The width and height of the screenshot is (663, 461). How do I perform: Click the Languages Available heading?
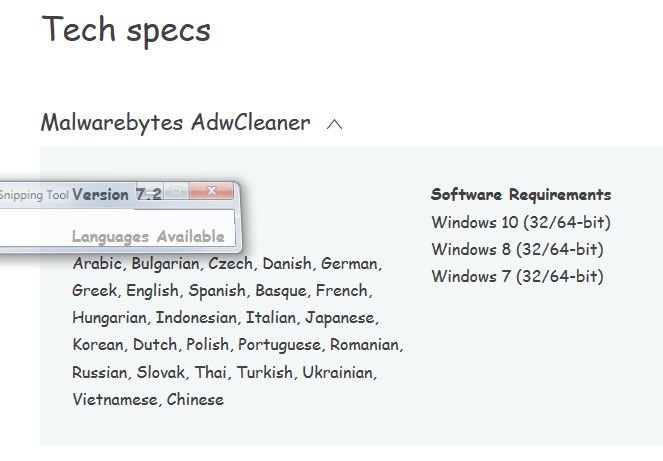(148, 237)
